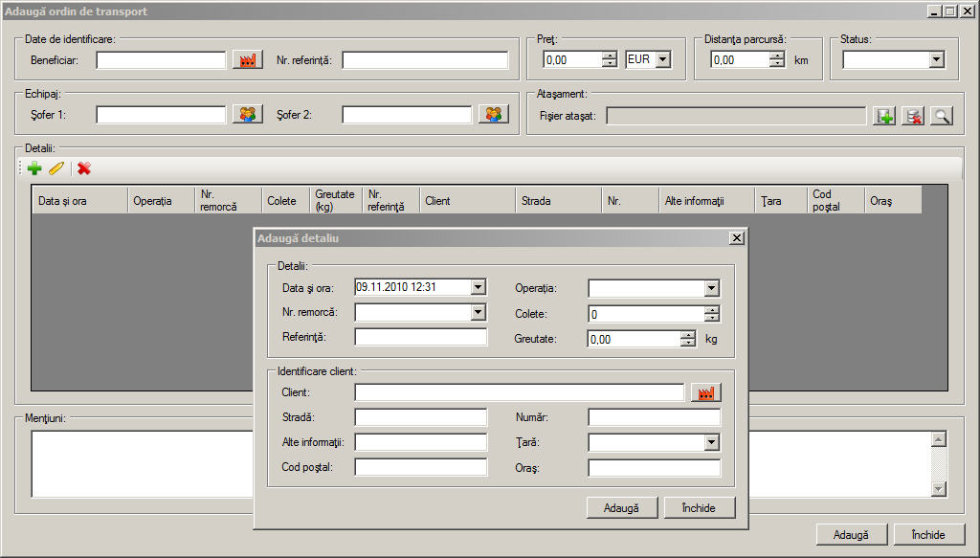Expand the Status dropdown

[x=936, y=60]
